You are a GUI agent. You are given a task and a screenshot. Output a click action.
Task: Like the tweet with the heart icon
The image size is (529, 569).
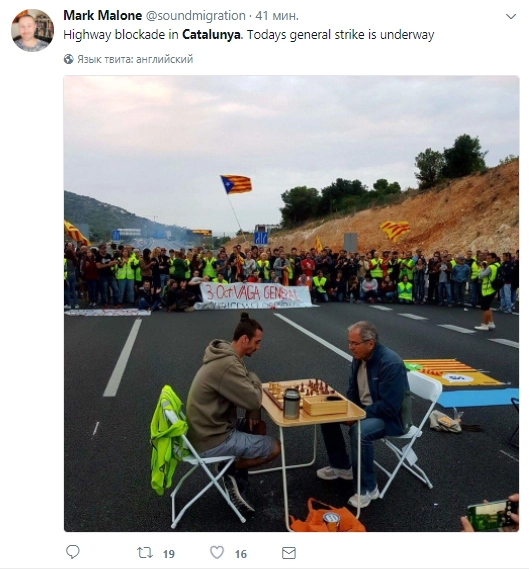coord(217,552)
